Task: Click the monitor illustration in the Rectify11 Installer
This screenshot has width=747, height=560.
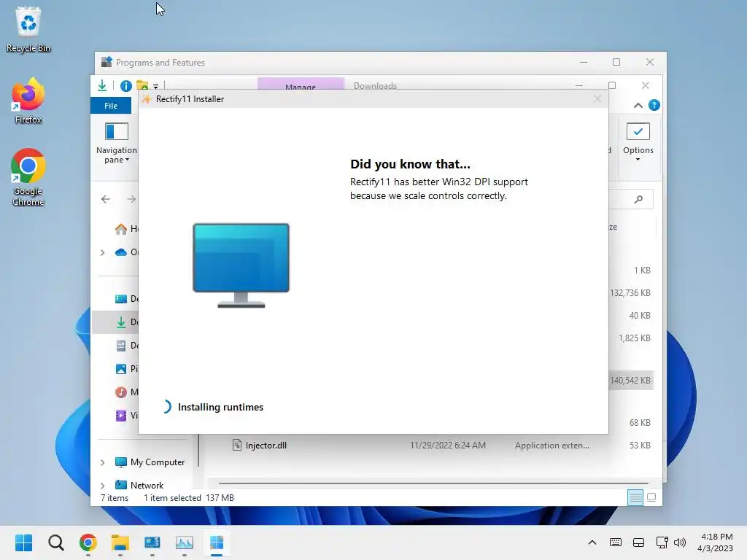Action: [x=241, y=265]
